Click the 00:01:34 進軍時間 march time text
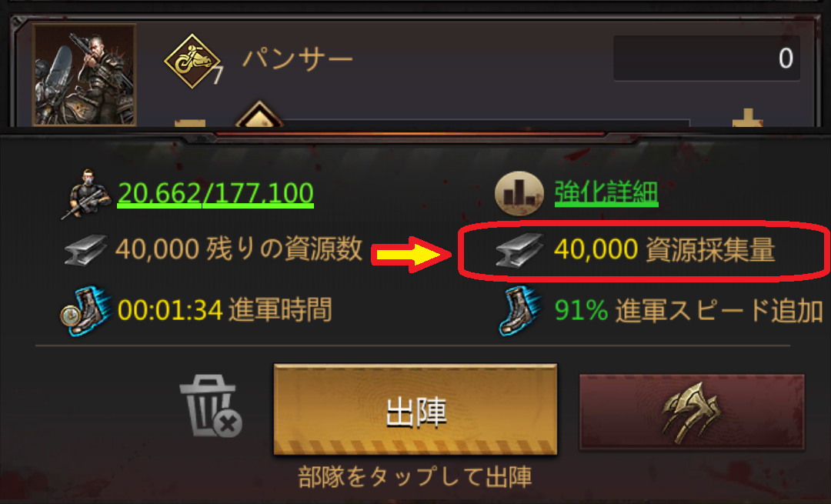Viewport: 831px width, 504px height. pyautogui.click(x=225, y=310)
